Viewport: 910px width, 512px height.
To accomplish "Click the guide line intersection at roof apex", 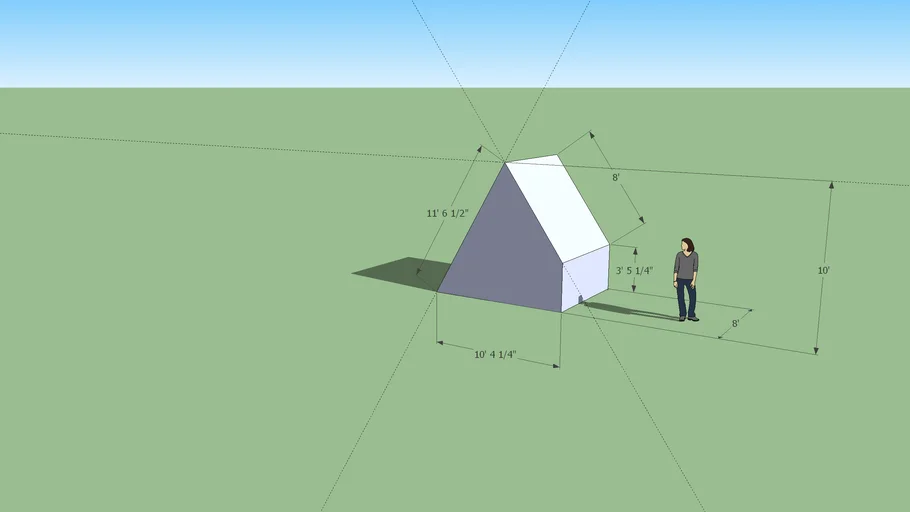I will pyautogui.click(x=504, y=161).
